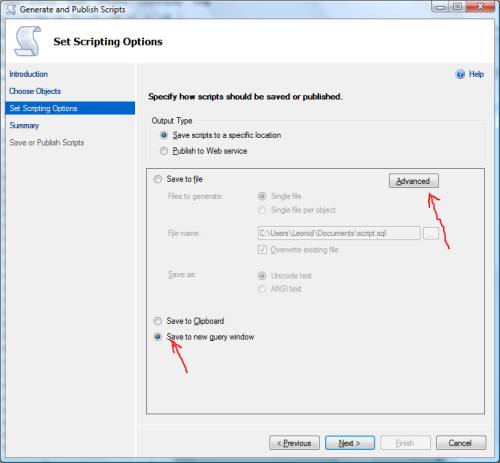This screenshot has width=500, height=463.
Task: Click the Next button
Action: click(350, 443)
